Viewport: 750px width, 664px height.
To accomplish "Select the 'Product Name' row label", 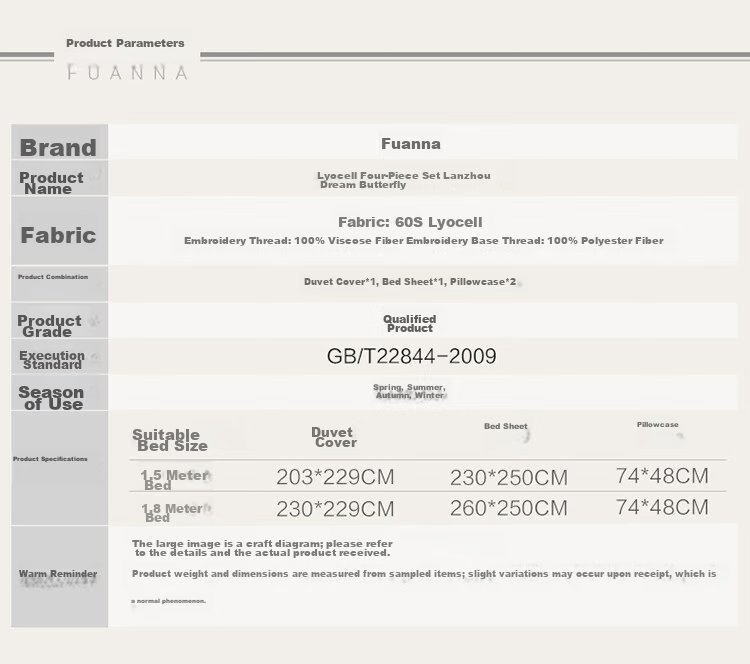I will coord(51,183).
